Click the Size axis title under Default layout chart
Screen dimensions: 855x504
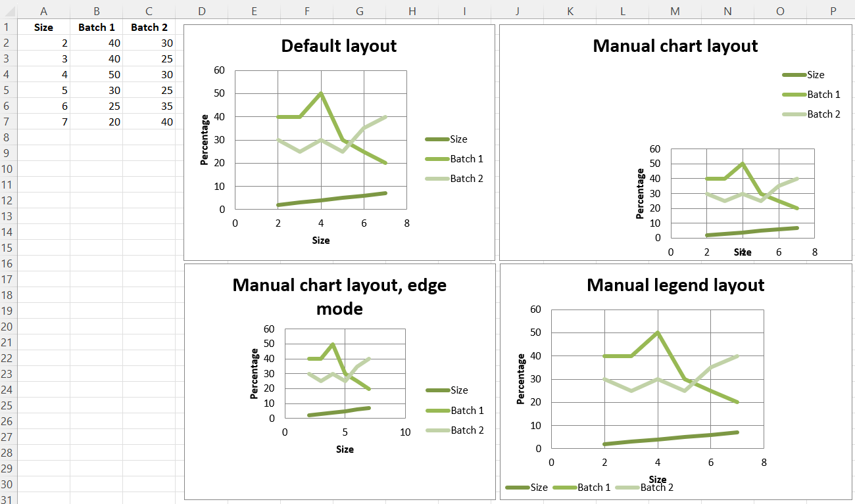tap(321, 241)
